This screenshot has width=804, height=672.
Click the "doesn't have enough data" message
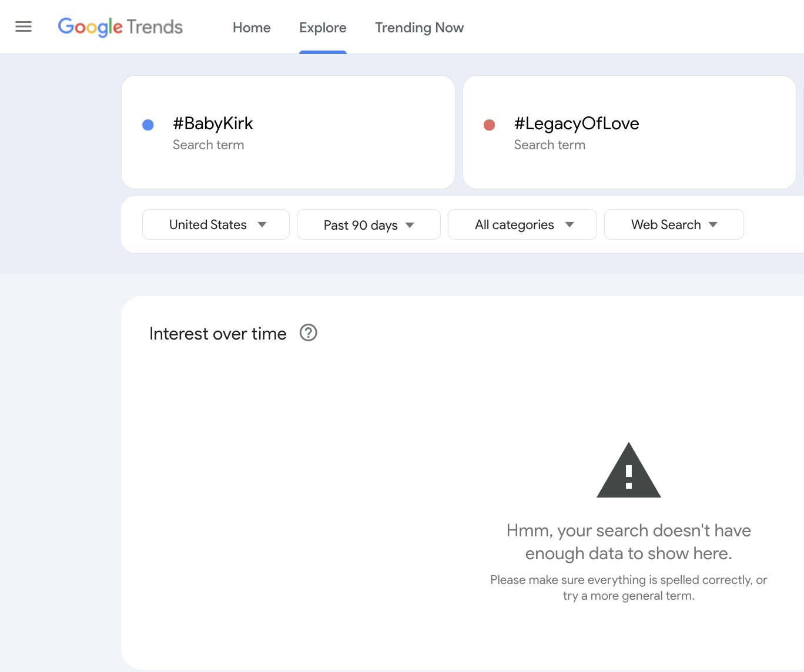click(x=628, y=542)
